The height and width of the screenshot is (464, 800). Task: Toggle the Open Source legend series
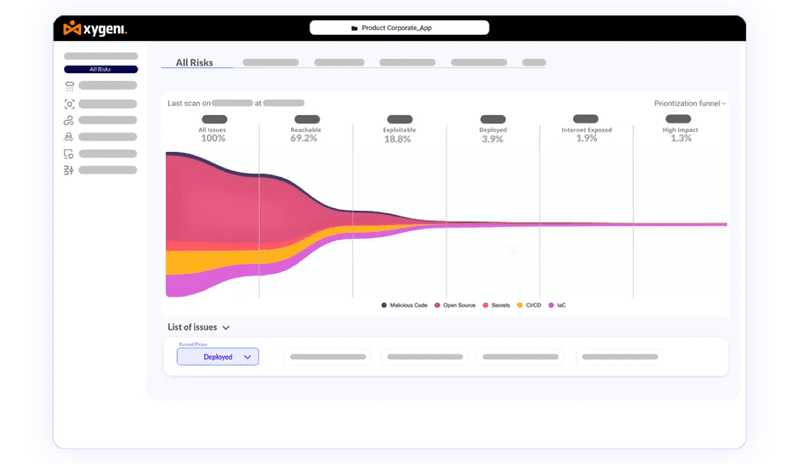click(x=455, y=304)
